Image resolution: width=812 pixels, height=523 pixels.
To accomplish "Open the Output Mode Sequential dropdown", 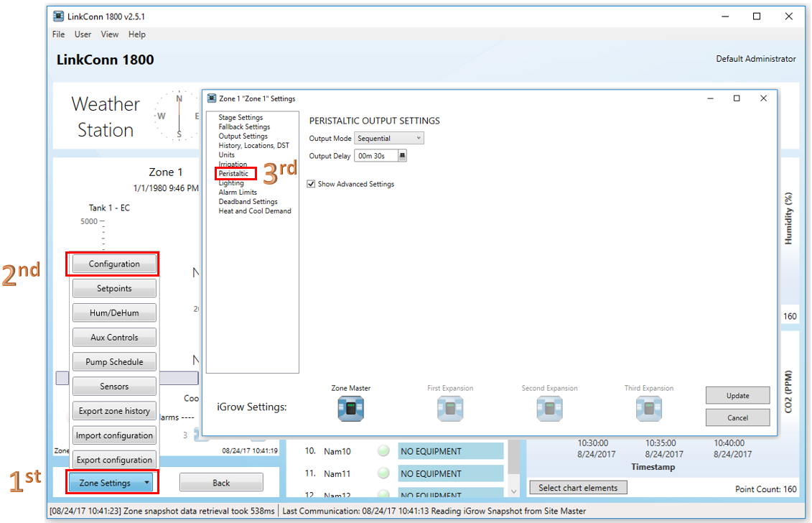I will click(389, 139).
